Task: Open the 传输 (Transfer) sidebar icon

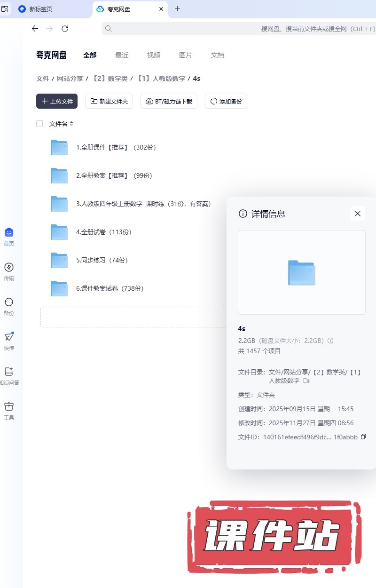Action: 9,268
